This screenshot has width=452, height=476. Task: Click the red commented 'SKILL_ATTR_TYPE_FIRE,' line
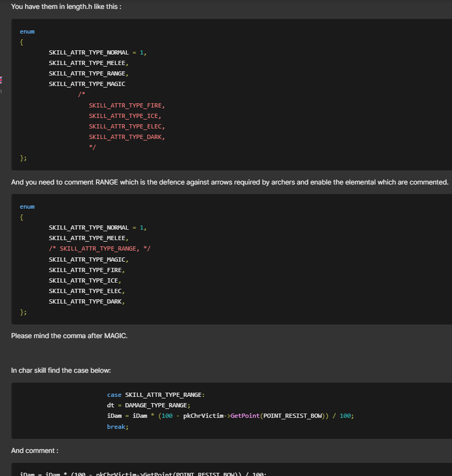coord(127,105)
